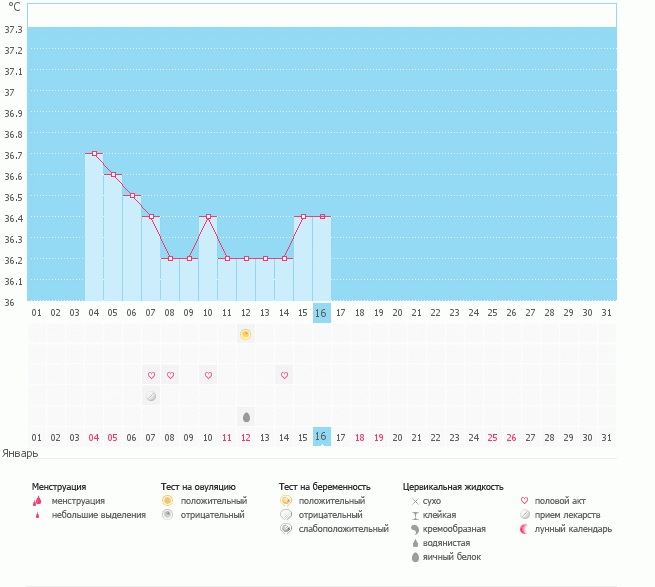Select the heart icon on day 07
The image size is (655, 587).
[151, 375]
